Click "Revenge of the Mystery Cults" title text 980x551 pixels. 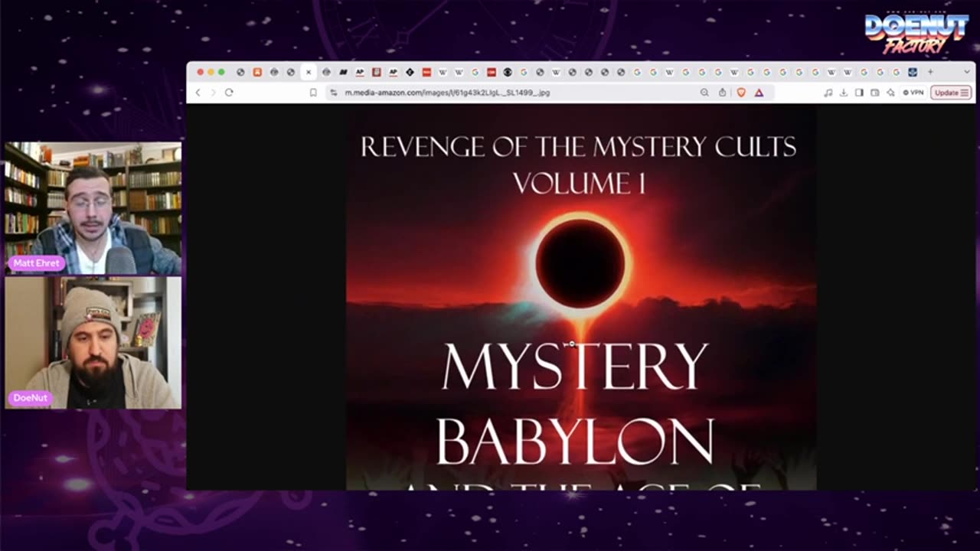579,146
